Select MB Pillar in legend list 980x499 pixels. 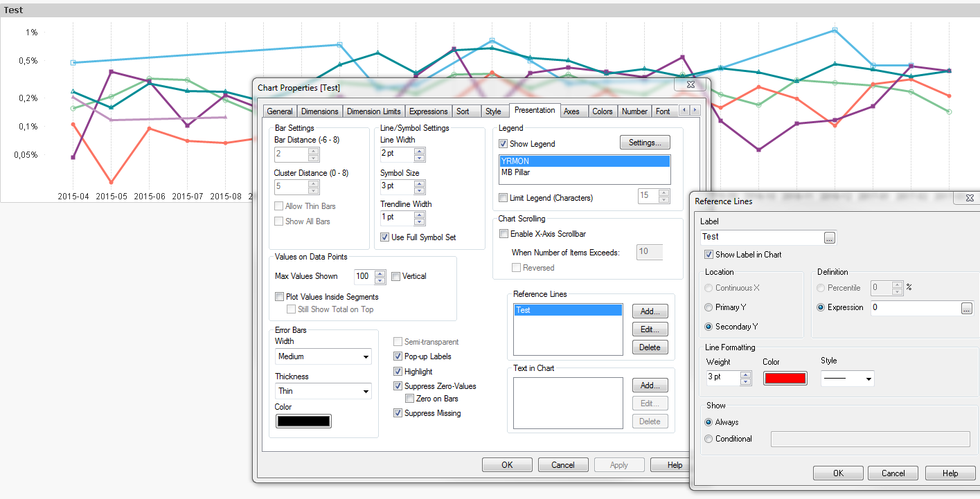pyautogui.click(x=585, y=172)
